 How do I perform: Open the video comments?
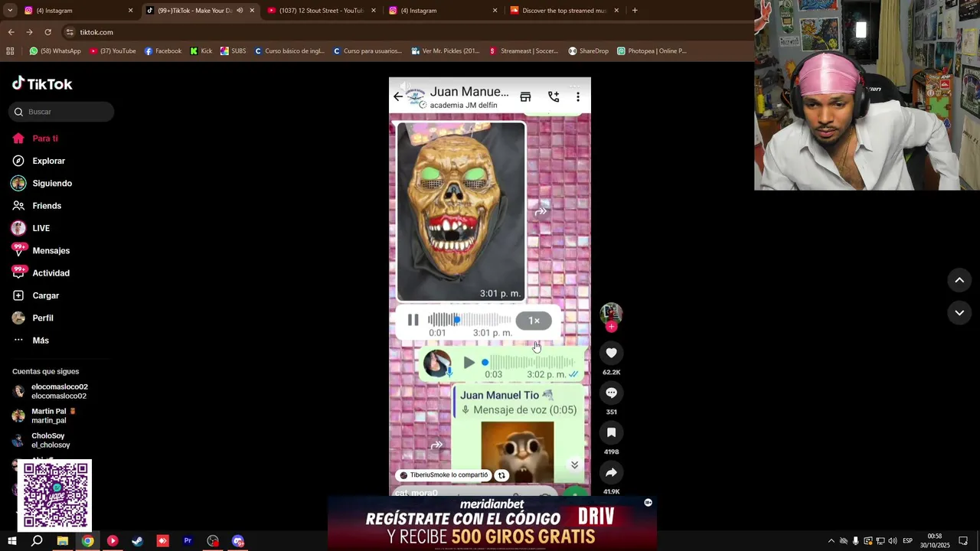pyautogui.click(x=611, y=393)
